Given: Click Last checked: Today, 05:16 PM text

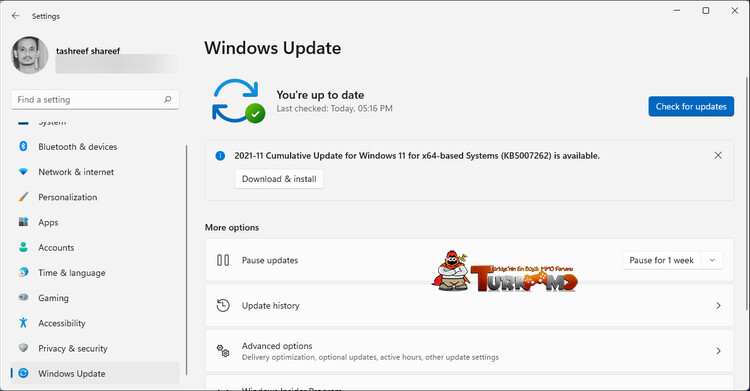Looking at the screenshot, I should [334, 109].
